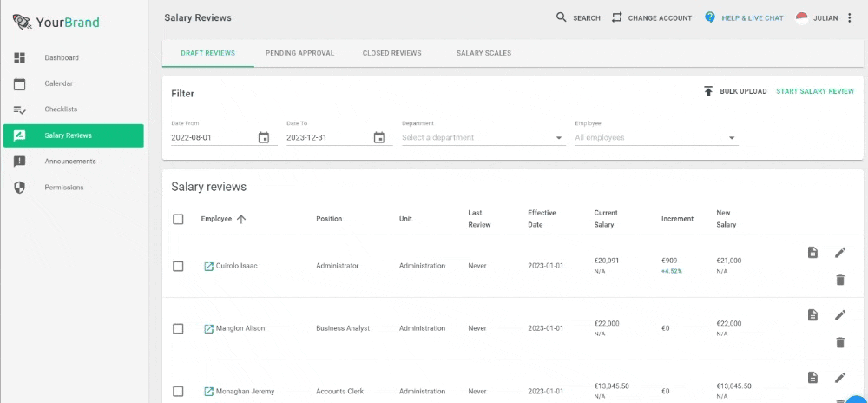Open the Date From calendar picker

coord(264,137)
